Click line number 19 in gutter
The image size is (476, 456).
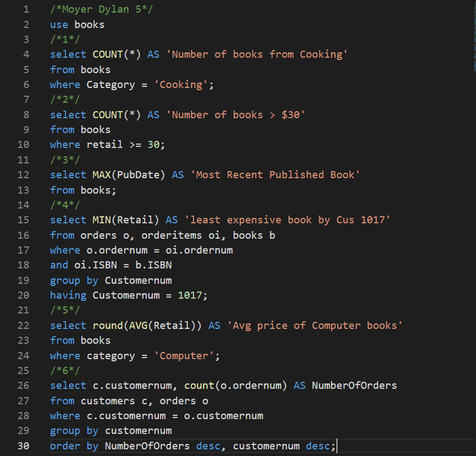coord(24,281)
